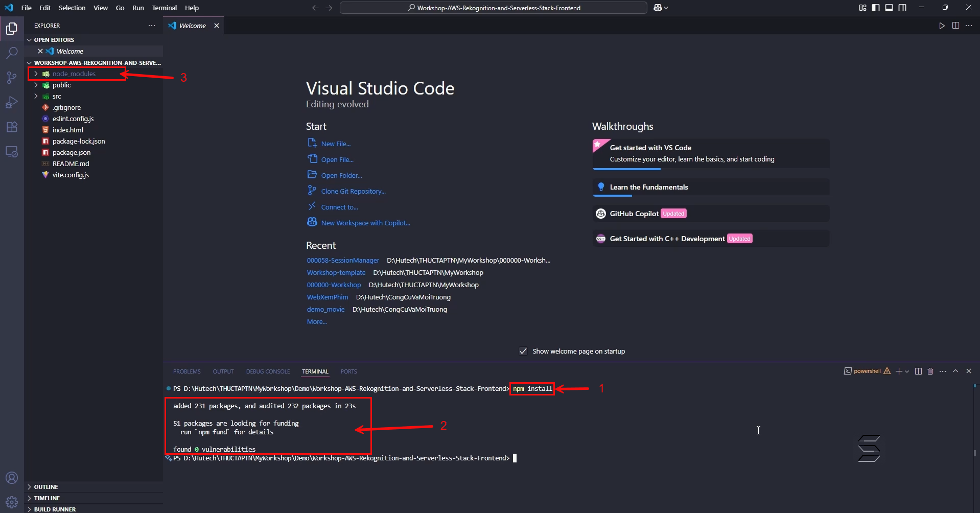The image size is (980, 513).
Task: Toggle the secondary side bar
Action: click(902, 8)
